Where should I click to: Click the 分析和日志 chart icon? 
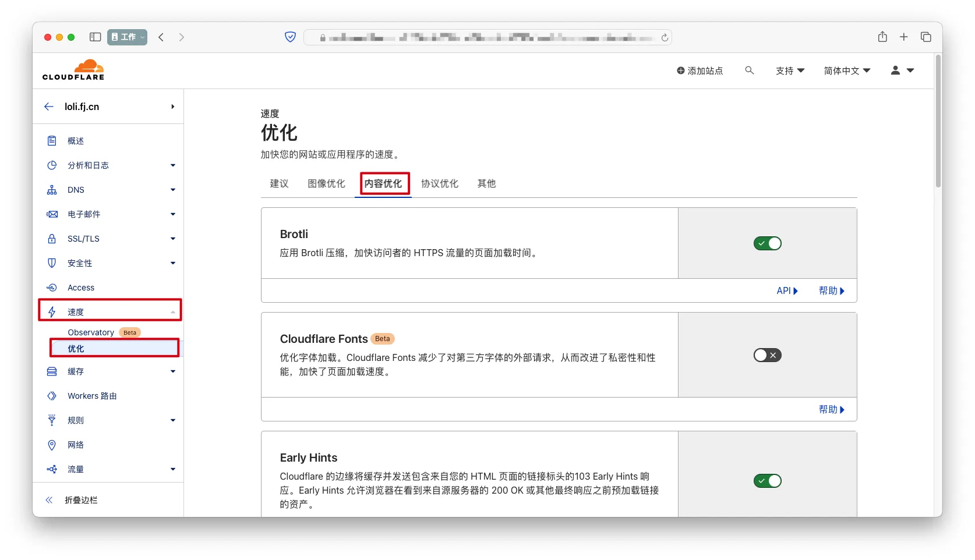(x=52, y=165)
